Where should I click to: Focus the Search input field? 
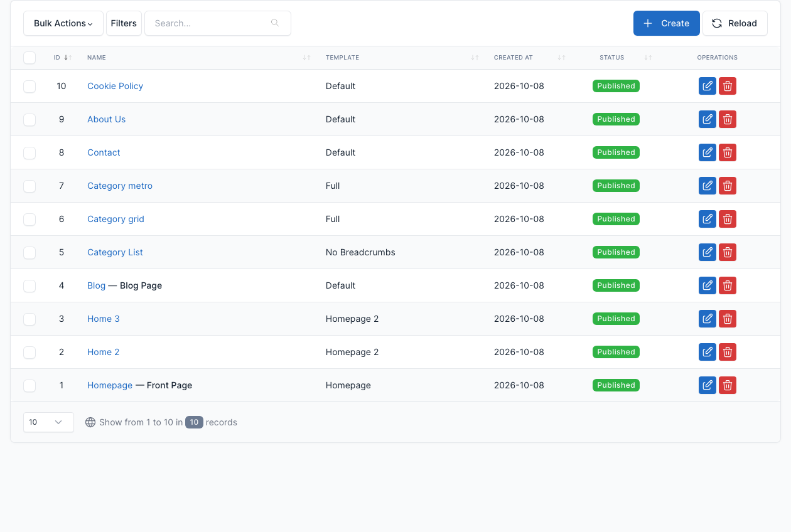click(x=218, y=23)
